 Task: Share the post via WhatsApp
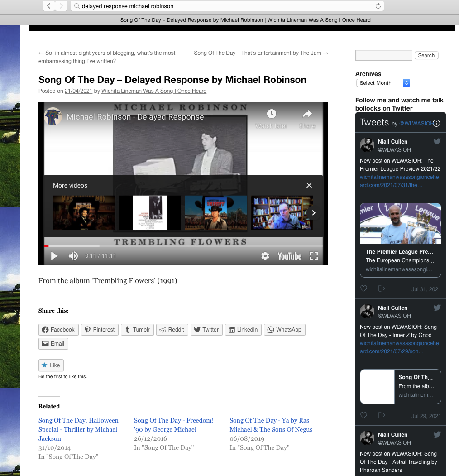coord(285,330)
